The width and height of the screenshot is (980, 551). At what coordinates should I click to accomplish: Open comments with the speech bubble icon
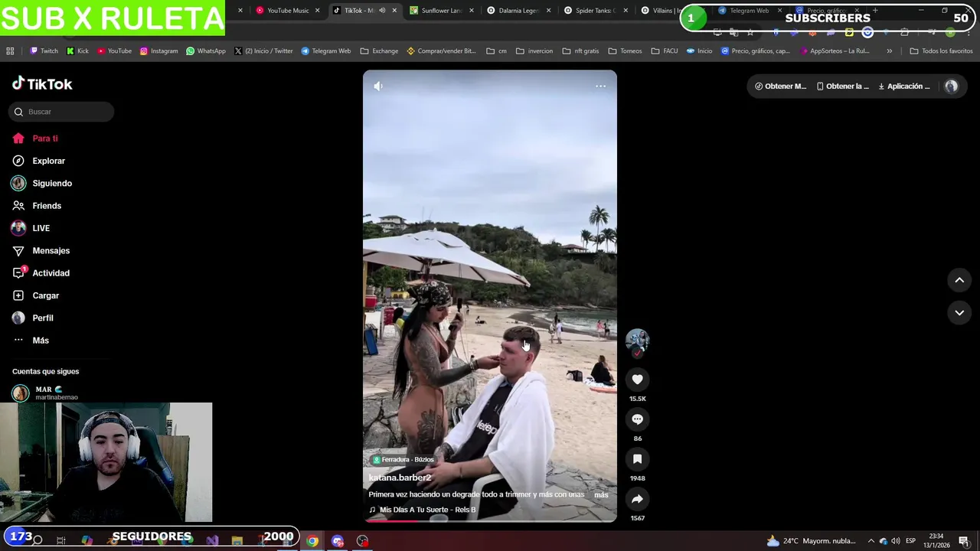point(637,419)
